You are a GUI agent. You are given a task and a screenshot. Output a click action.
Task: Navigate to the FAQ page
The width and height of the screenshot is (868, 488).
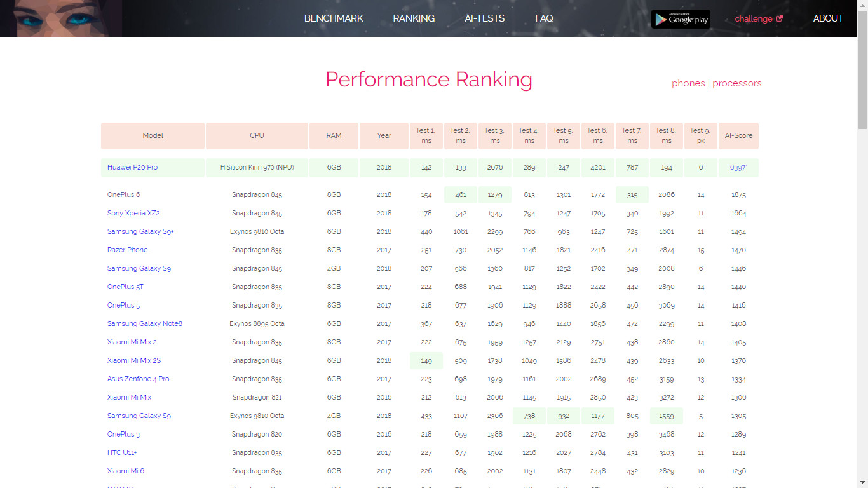point(544,18)
